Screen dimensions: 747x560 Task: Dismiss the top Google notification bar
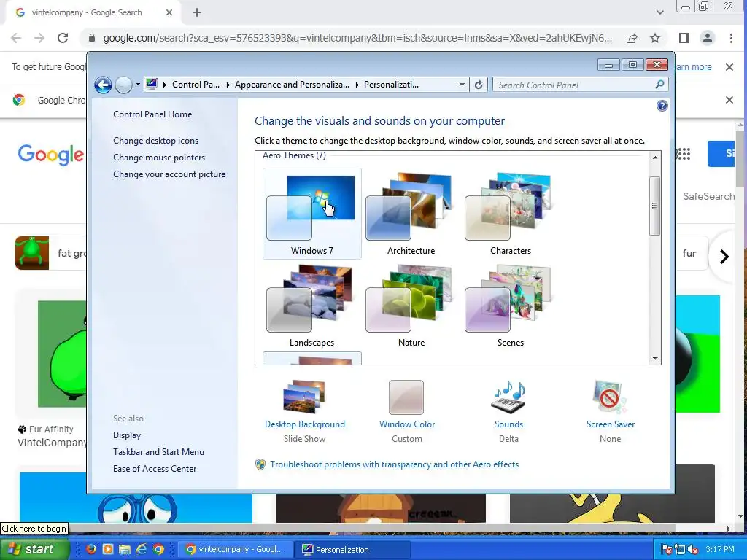tap(729, 67)
